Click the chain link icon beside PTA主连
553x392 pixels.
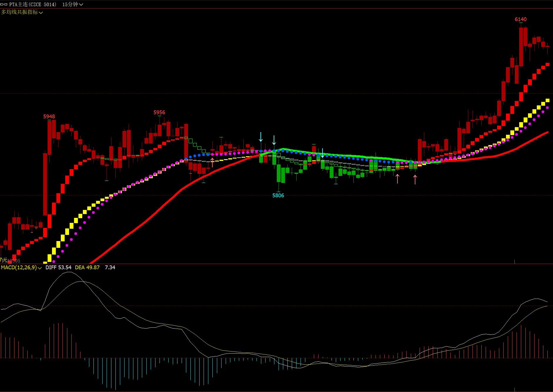[x=4, y=4]
